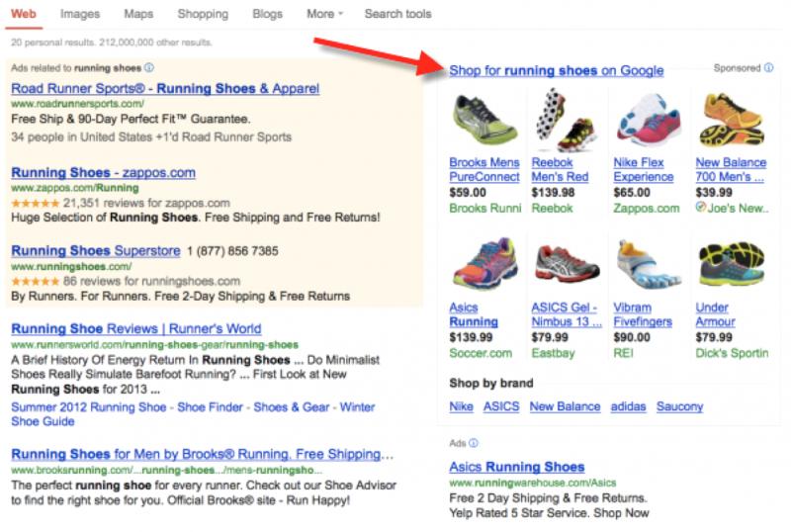Select the Nike Flex Experience shoe image
This screenshot has width=791, height=532.
coord(649,120)
